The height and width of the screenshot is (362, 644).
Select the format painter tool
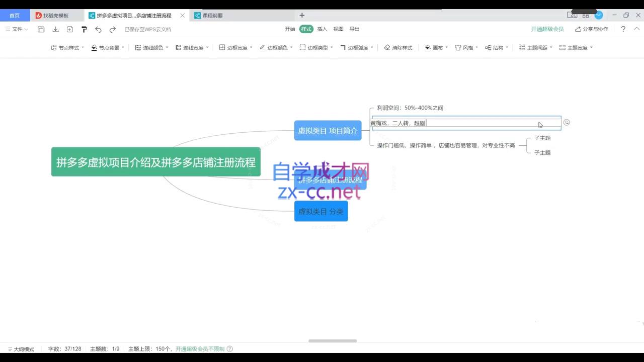click(x=84, y=29)
